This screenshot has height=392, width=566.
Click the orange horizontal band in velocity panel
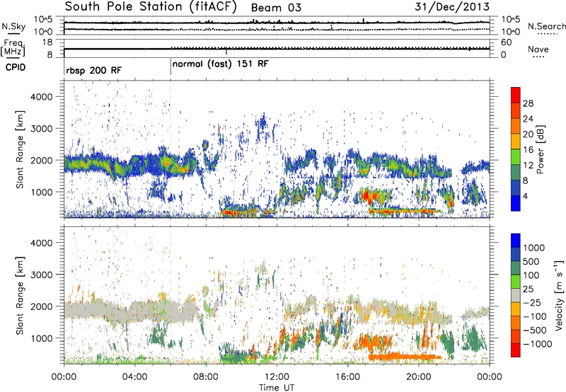(x=405, y=357)
